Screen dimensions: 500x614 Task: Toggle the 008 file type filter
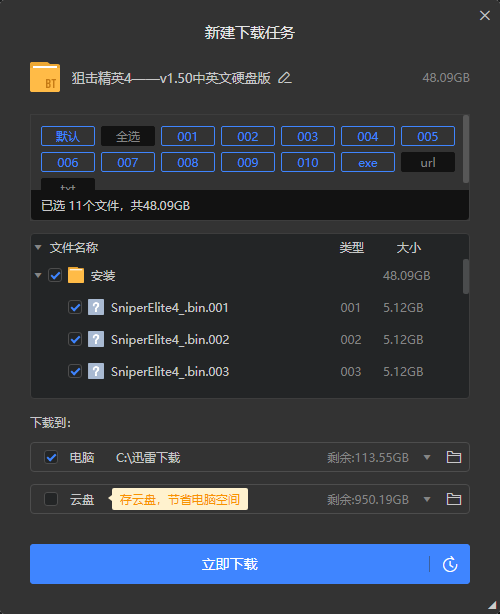coord(188,162)
